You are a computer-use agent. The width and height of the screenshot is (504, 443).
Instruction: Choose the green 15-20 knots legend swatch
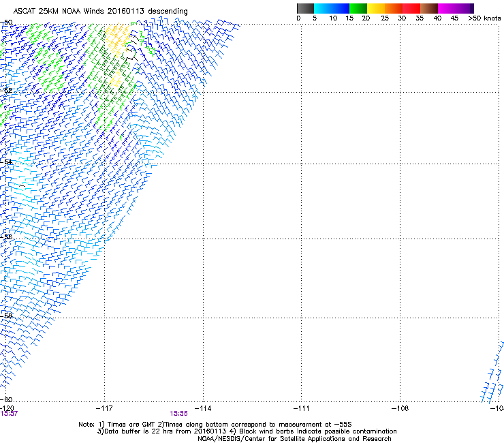point(358,8)
